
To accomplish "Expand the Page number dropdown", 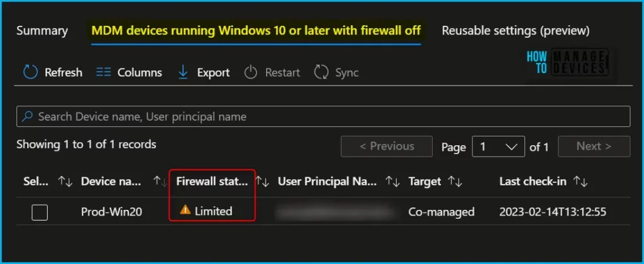I will pyautogui.click(x=498, y=146).
